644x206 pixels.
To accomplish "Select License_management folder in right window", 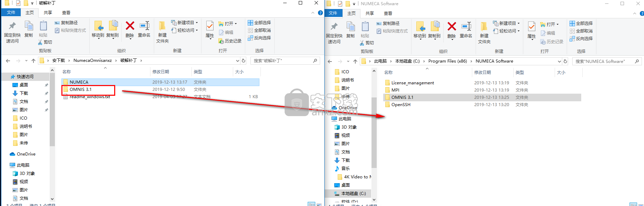I will click(482, 83).
